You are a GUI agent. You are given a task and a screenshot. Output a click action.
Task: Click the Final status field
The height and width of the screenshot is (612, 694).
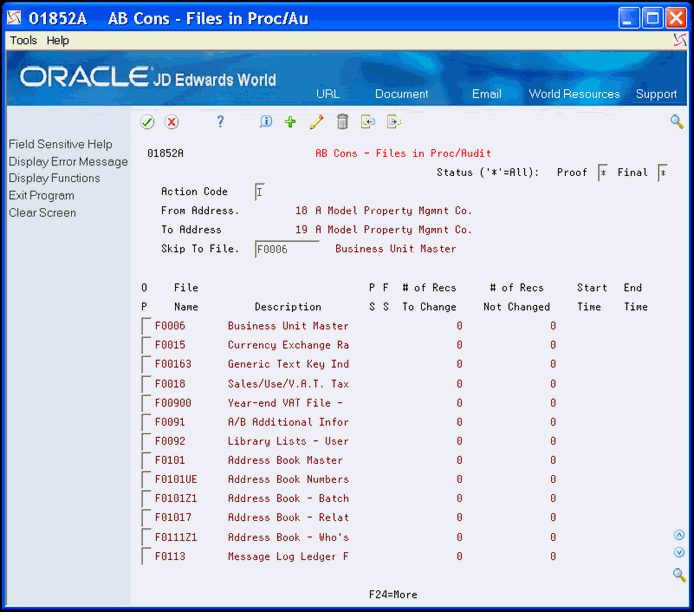[x=663, y=173]
